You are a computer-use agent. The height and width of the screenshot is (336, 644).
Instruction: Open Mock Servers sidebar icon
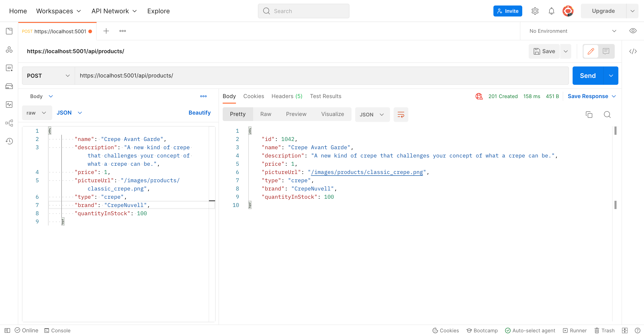tap(9, 86)
